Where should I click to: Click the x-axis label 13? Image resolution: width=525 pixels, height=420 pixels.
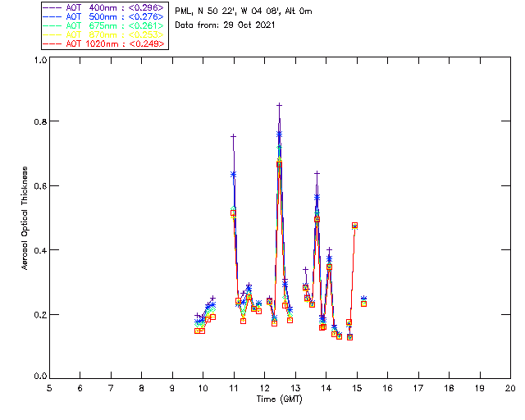tap(295, 388)
